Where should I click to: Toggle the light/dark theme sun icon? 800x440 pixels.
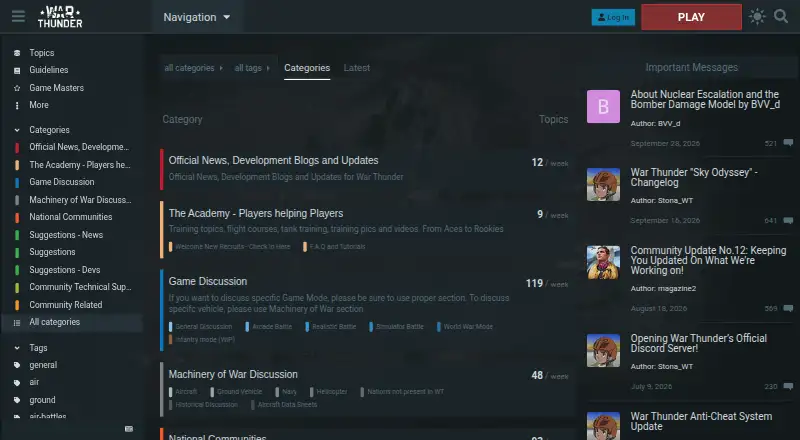(757, 17)
